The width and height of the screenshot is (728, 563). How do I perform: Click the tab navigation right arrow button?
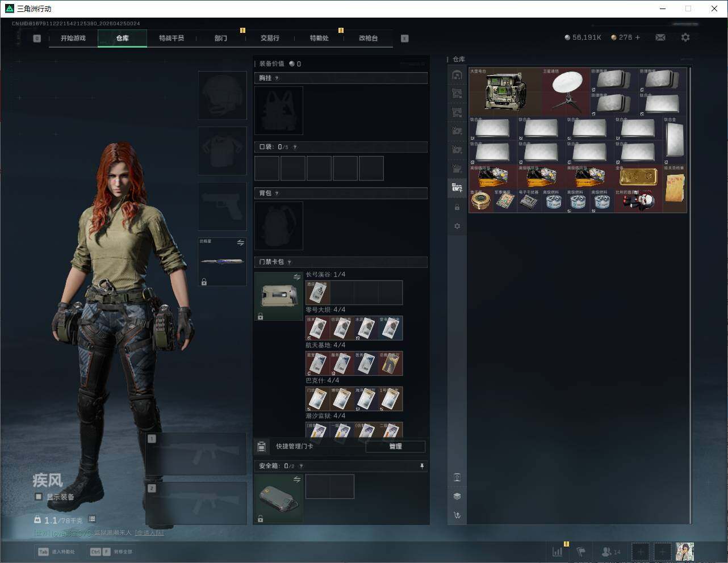click(x=405, y=39)
